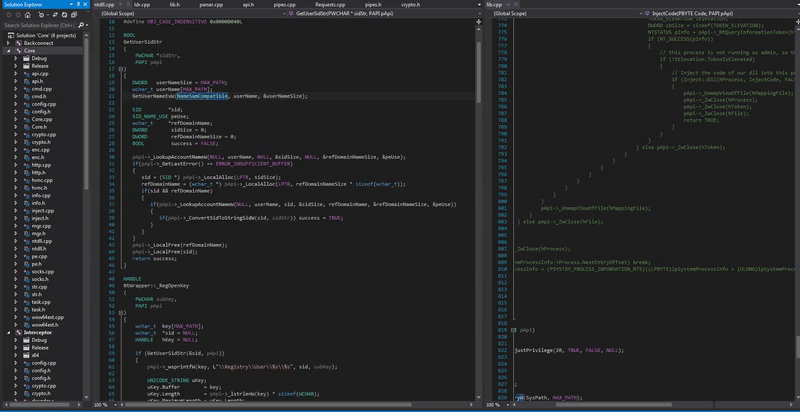
Task: Open ntdll.cpp in Solution Explorer
Action: click(x=40, y=240)
